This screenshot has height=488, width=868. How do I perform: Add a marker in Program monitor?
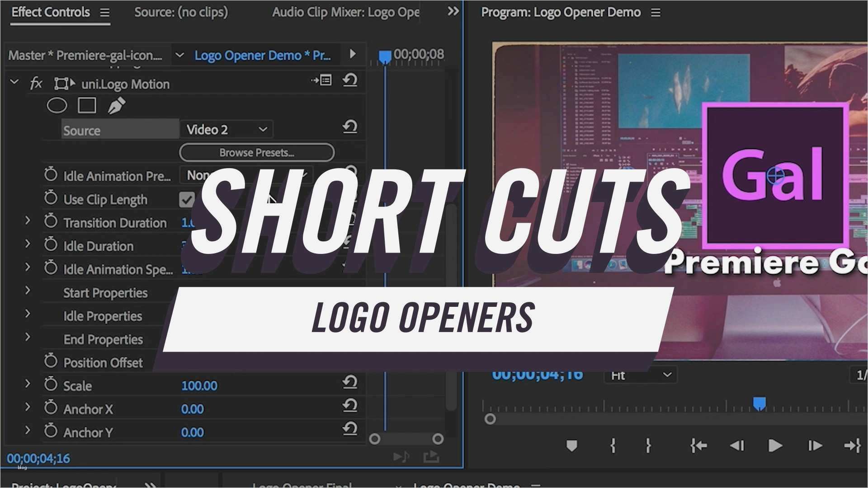572,446
